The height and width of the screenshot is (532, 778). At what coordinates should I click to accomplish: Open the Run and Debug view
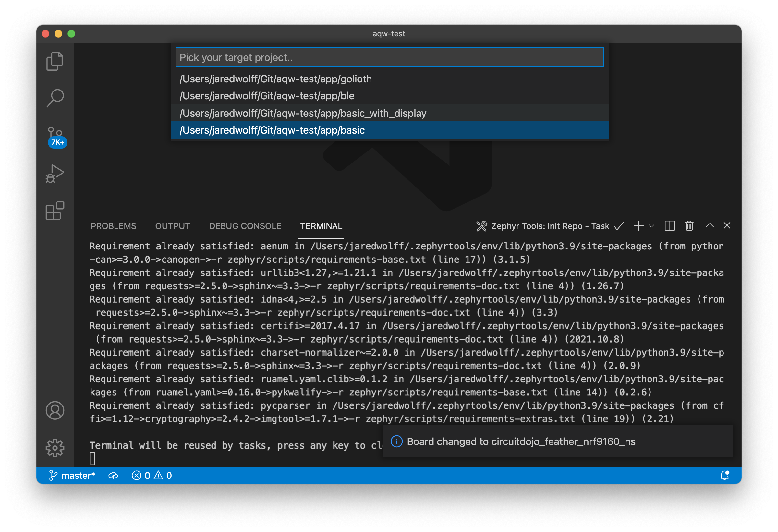click(55, 174)
